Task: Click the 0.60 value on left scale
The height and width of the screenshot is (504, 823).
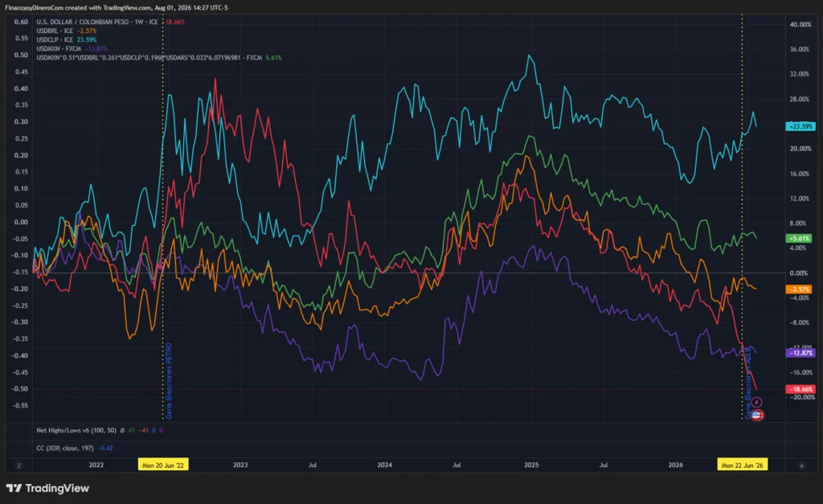Action: pyautogui.click(x=21, y=22)
